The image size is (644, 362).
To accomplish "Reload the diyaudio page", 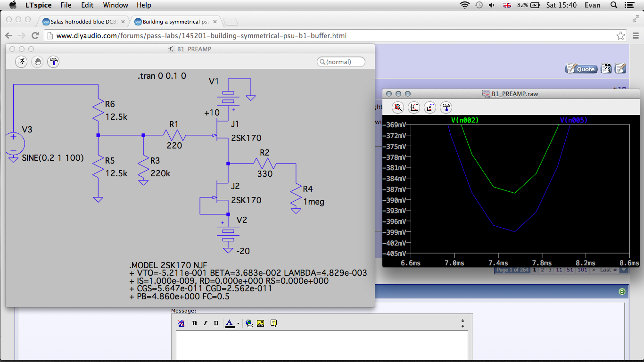I will [x=35, y=36].
